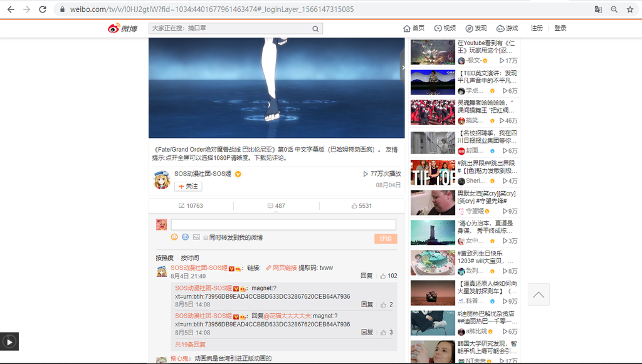Click the video player area
Viewport: 642px width, 364px height.
point(276,88)
